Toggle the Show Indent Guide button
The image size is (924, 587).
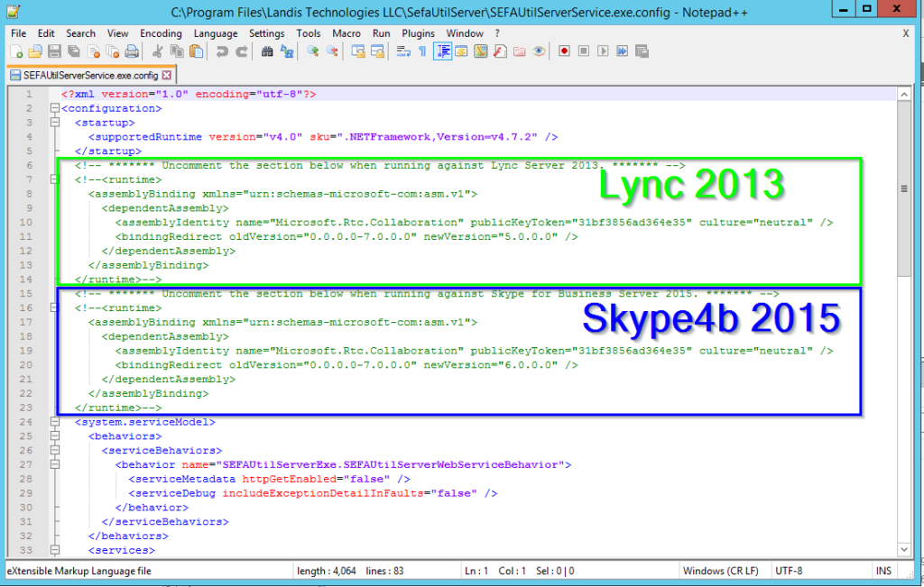click(442, 51)
